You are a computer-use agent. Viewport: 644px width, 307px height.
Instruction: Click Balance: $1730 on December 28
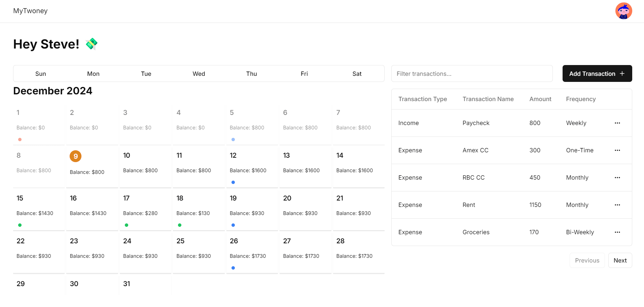tap(354, 256)
